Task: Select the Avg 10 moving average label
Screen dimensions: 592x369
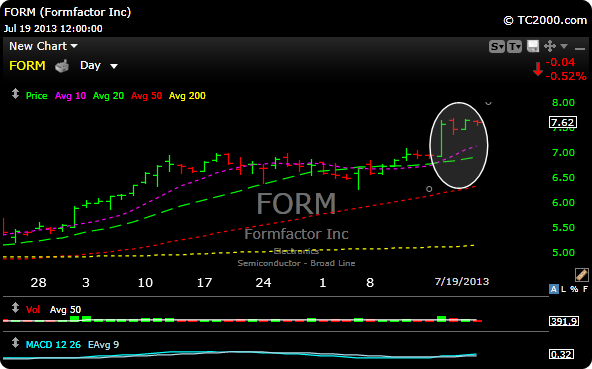Action: 70,96
